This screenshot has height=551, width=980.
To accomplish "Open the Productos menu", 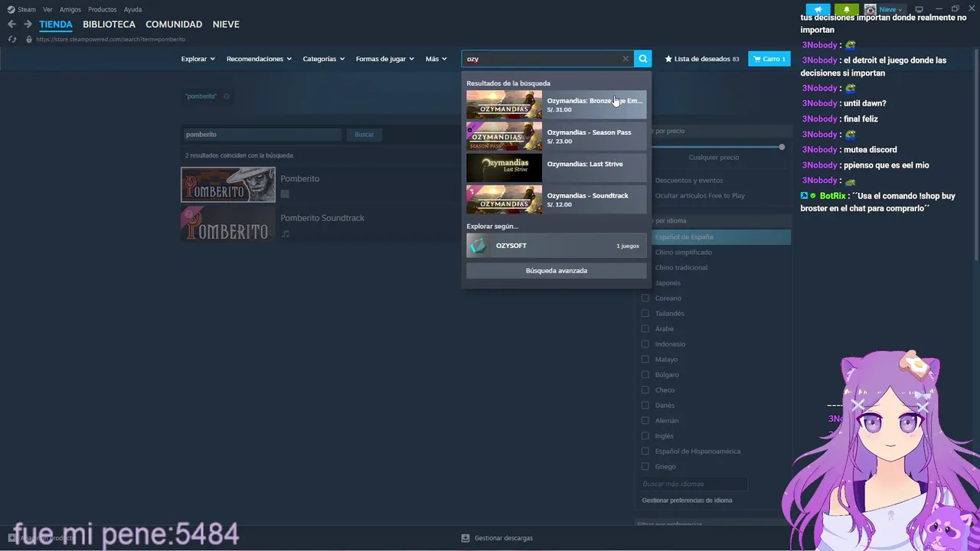I will [x=103, y=9].
